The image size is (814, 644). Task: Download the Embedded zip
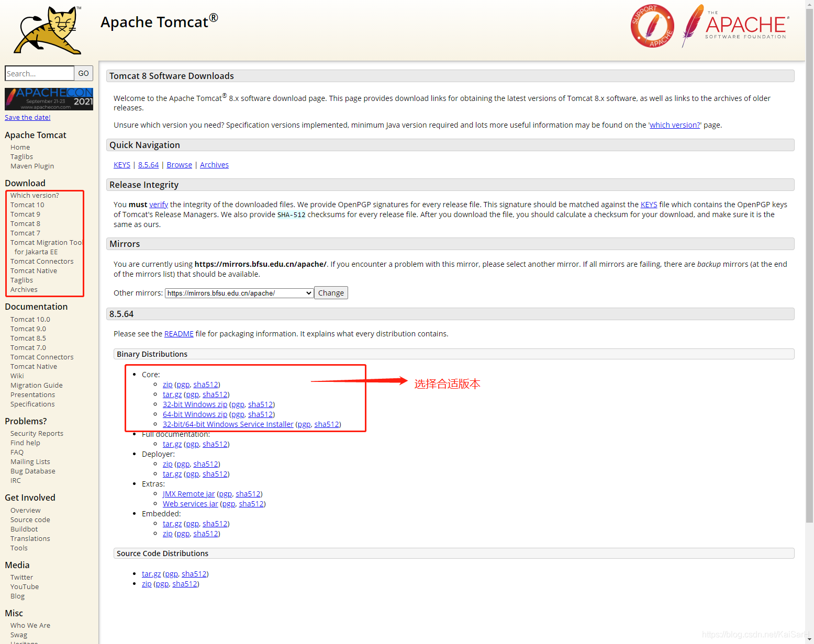coord(168,534)
